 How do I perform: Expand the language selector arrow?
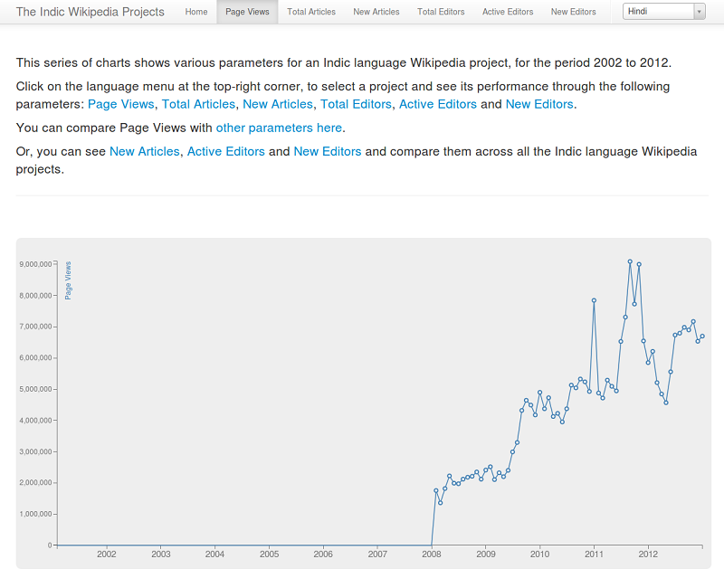[697, 12]
